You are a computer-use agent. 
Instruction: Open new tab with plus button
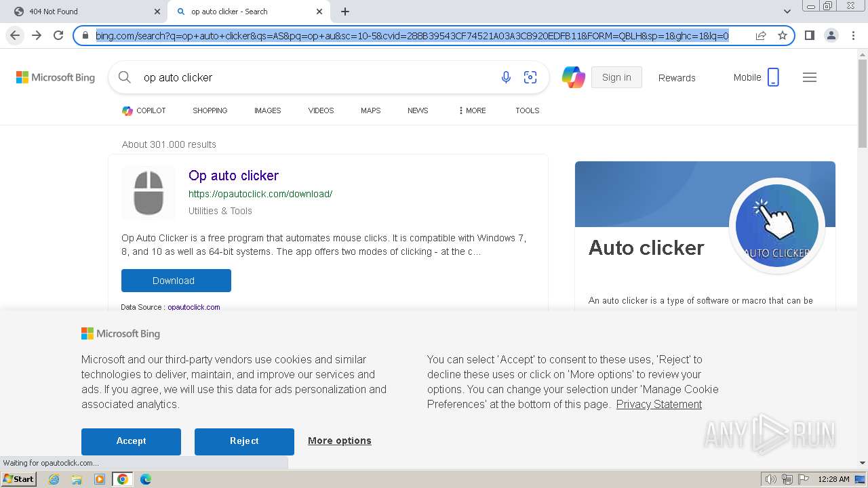[x=344, y=12]
